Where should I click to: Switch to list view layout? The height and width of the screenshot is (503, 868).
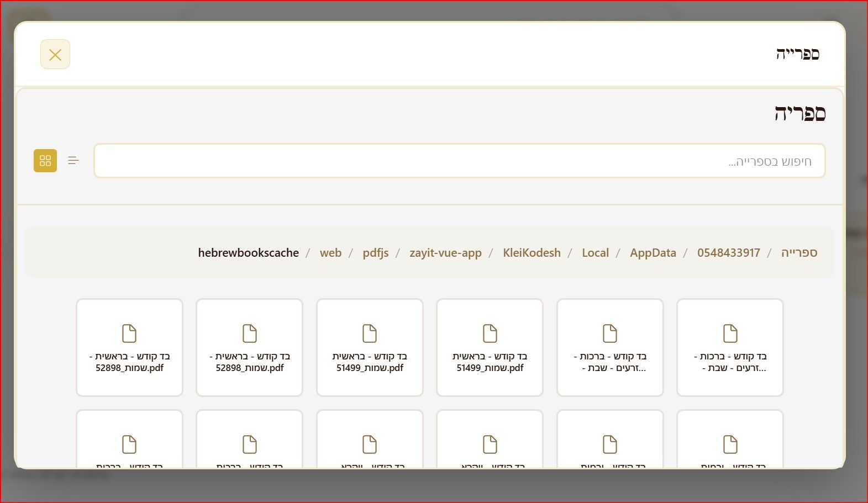(73, 161)
